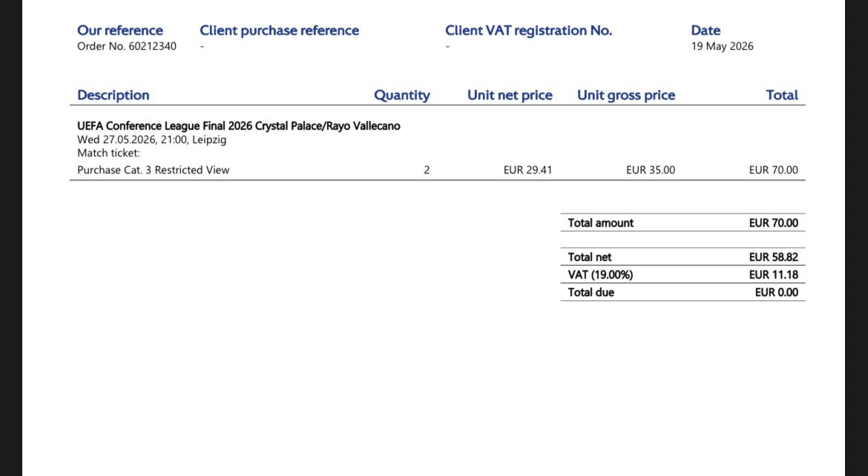868x476 pixels.
Task: Click the "Total amount" label
Action: click(x=601, y=223)
